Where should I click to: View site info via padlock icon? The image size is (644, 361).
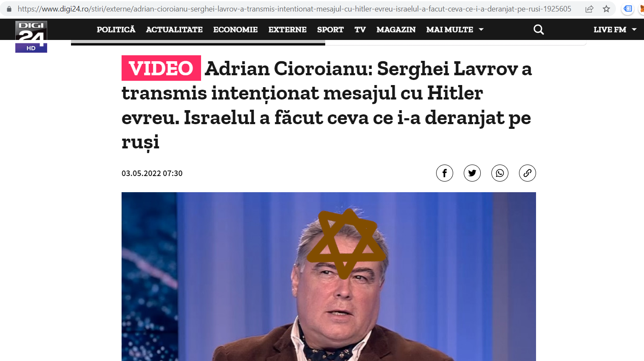(9, 9)
